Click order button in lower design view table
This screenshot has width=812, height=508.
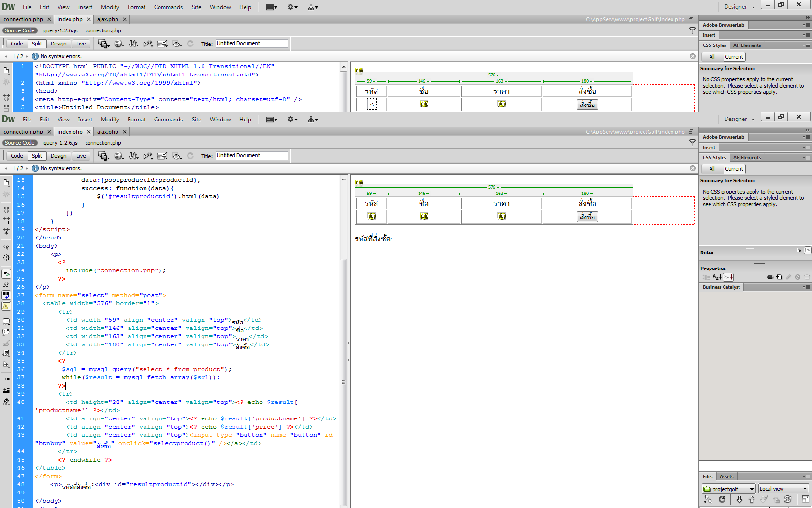[587, 217]
